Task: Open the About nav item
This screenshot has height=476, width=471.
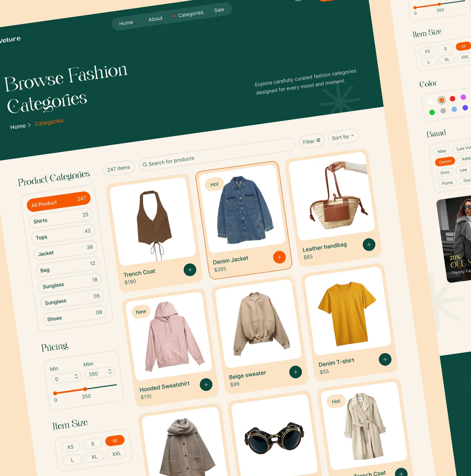Action: coord(156,19)
